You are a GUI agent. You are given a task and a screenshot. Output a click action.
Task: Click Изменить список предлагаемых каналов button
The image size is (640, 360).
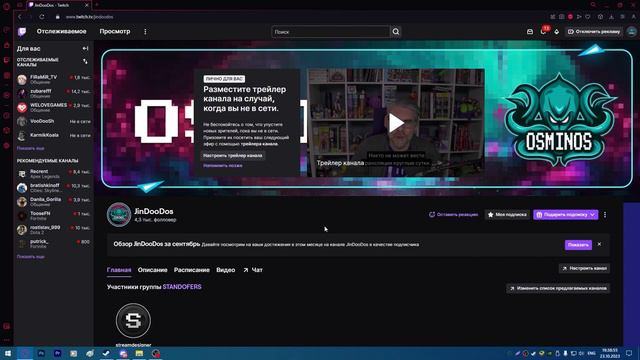coord(558,288)
